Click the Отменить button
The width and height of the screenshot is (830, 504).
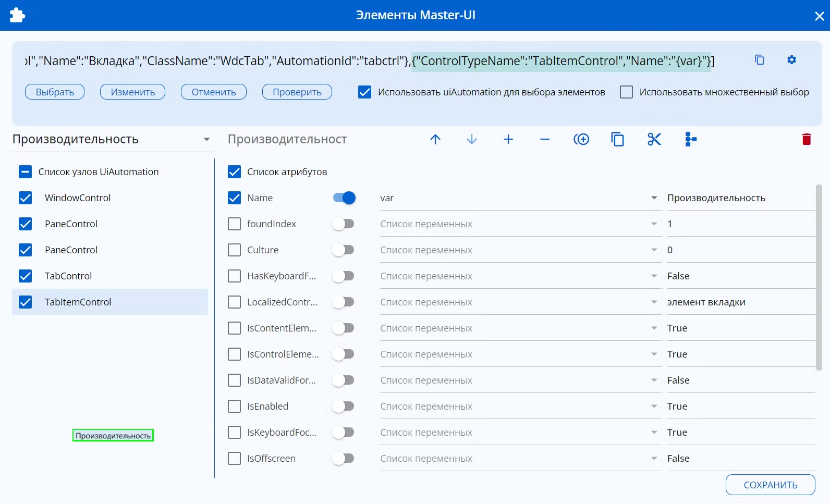pyautogui.click(x=214, y=92)
